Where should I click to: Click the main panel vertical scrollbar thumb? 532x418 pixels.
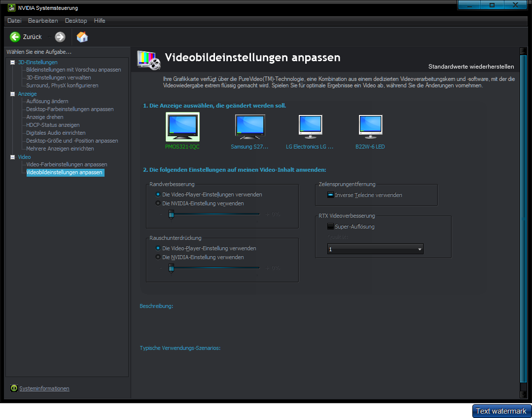point(523,219)
